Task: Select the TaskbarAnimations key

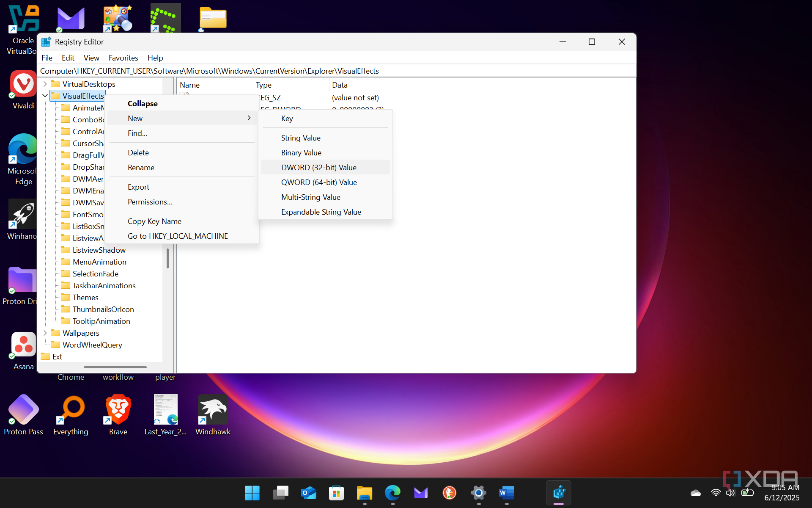Action: pos(104,286)
